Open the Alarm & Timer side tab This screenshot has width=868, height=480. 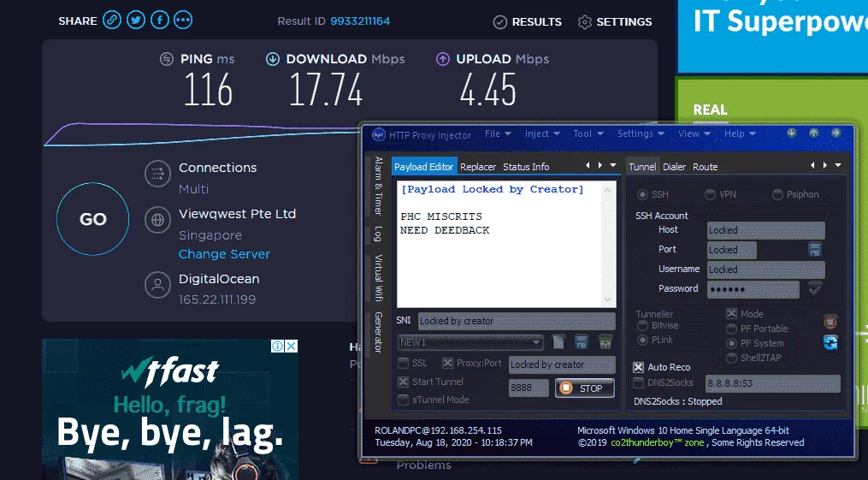coord(379,186)
